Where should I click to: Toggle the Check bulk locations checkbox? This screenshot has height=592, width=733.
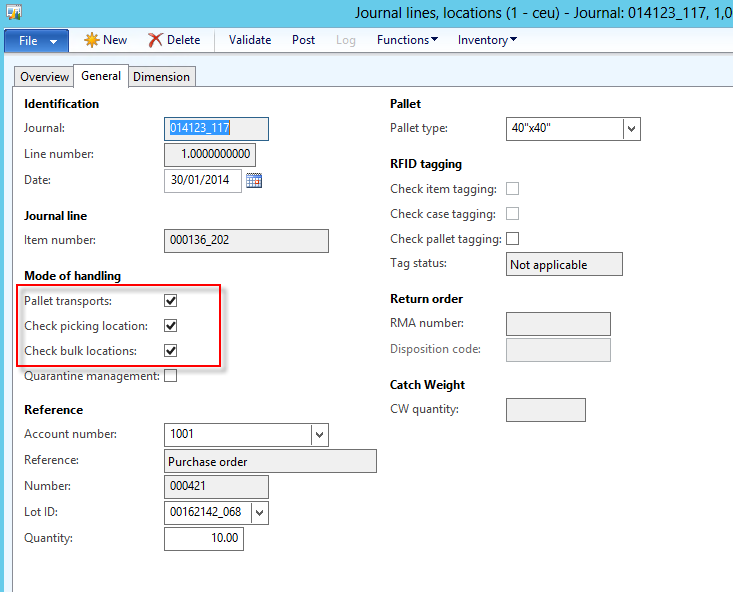[171, 351]
